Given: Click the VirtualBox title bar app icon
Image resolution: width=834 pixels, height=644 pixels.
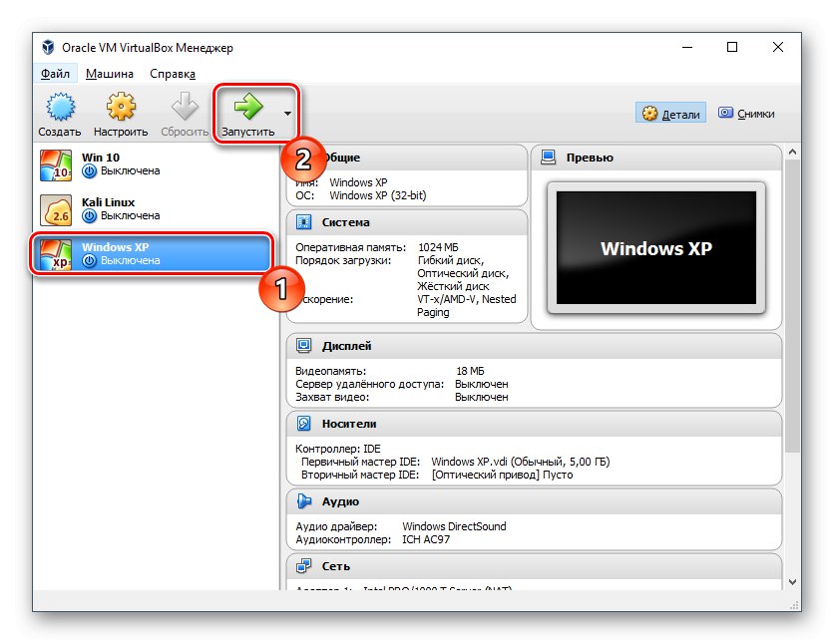Looking at the screenshot, I should click(x=49, y=47).
